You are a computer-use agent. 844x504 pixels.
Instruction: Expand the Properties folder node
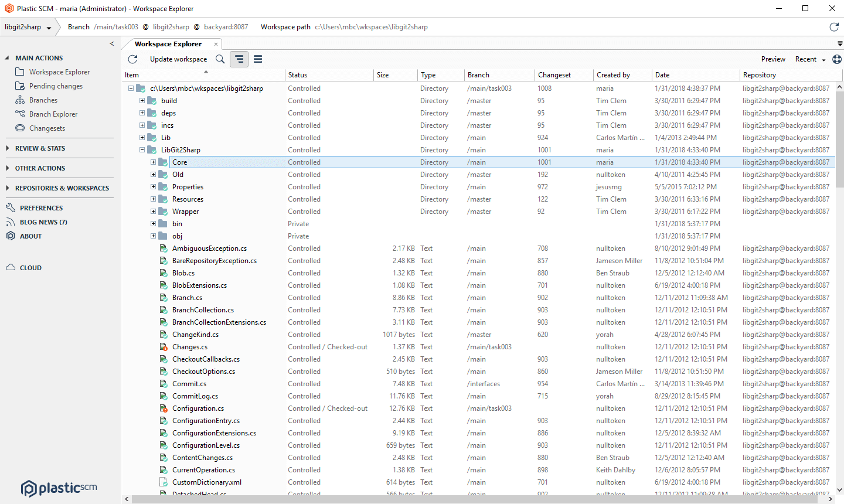point(153,187)
